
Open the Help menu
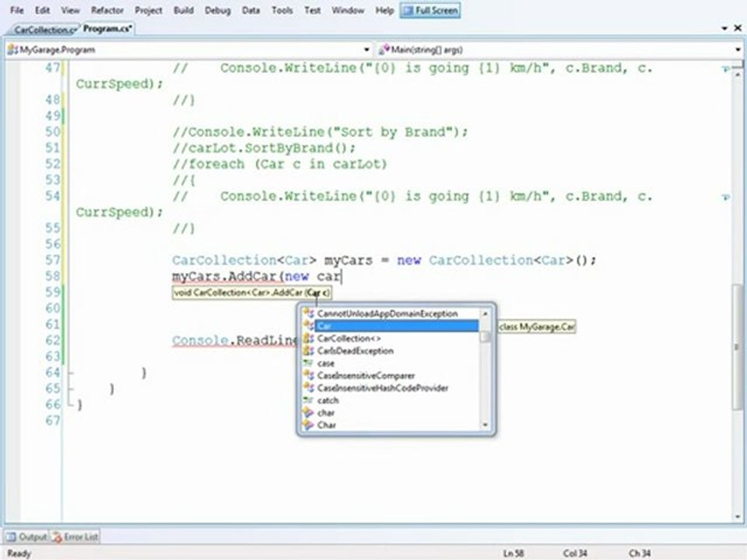click(384, 10)
